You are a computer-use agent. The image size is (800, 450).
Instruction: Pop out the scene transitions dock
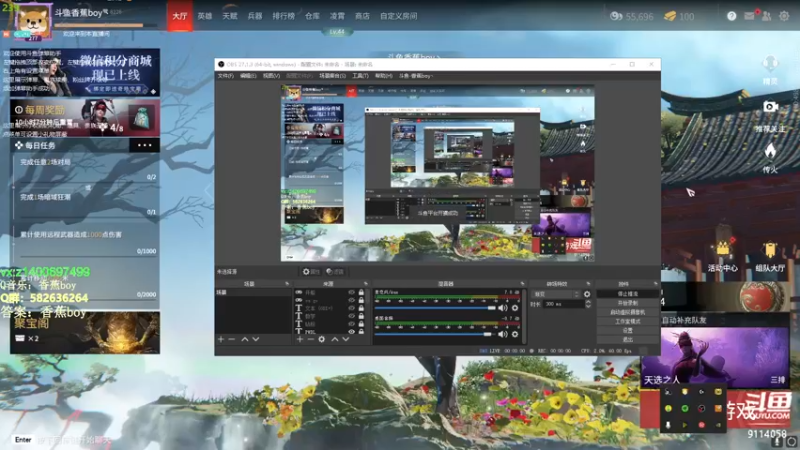click(x=588, y=284)
